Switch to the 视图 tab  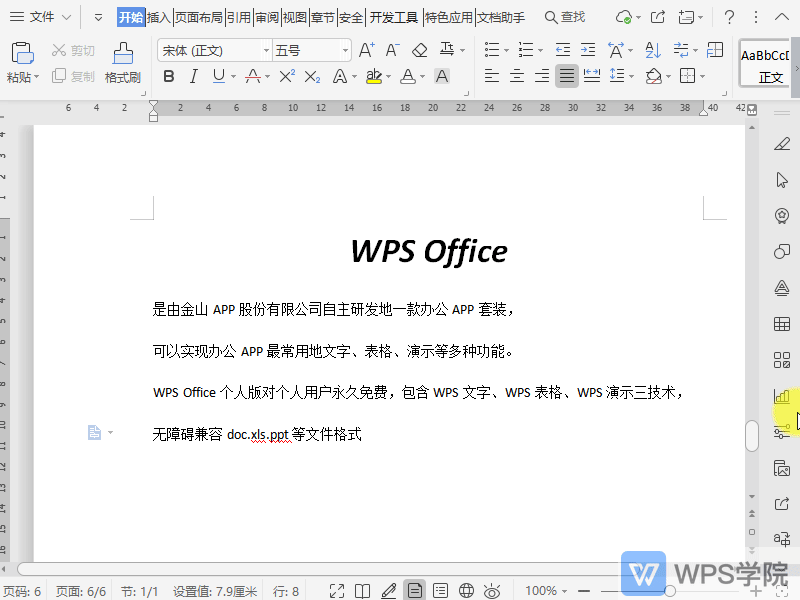tap(295, 18)
